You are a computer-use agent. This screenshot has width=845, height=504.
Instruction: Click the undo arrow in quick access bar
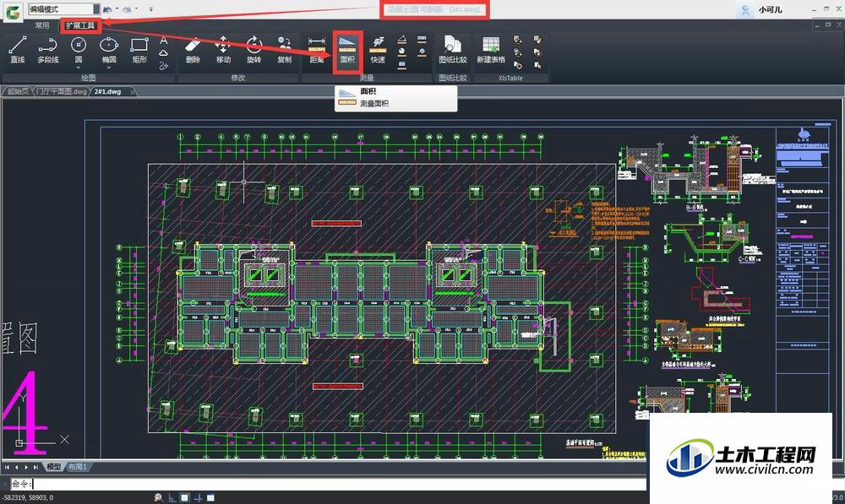[x=108, y=9]
